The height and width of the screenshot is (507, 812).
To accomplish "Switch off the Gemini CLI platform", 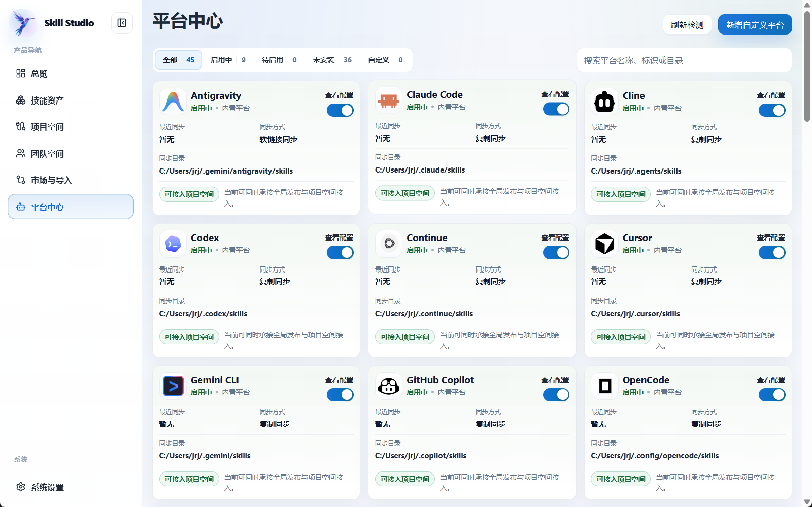I will pyautogui.click(x=340, y=394).
